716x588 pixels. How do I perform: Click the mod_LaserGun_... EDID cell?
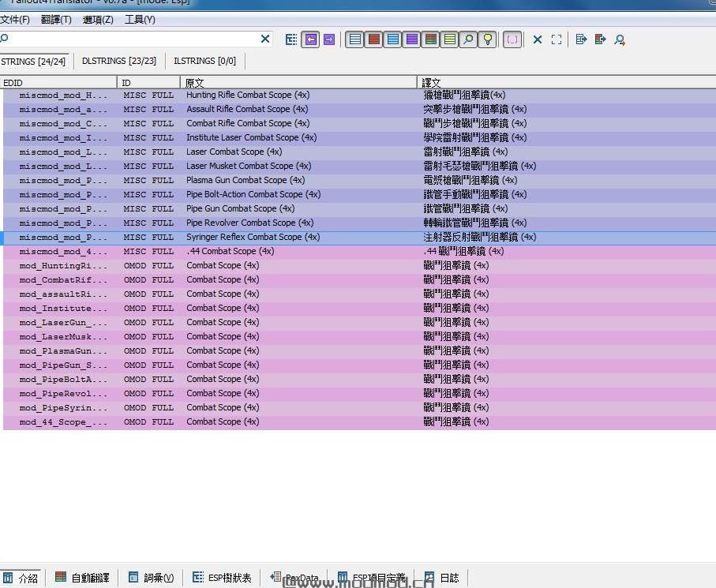[63, 322]
